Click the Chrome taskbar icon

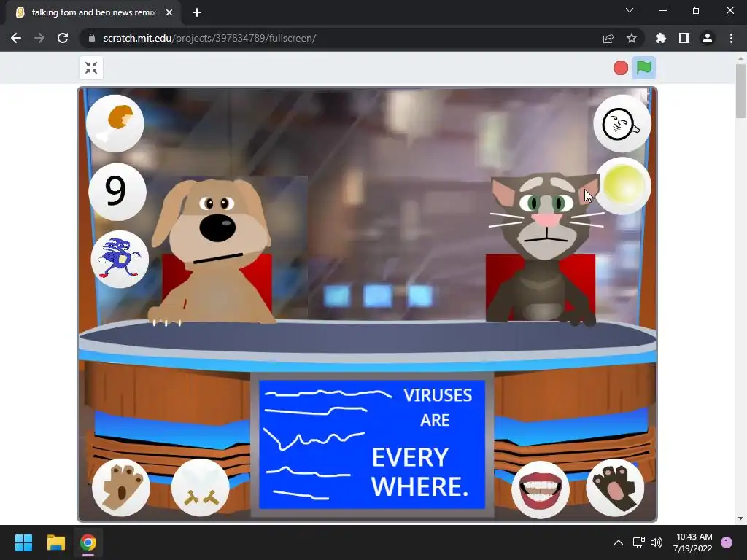88,542
